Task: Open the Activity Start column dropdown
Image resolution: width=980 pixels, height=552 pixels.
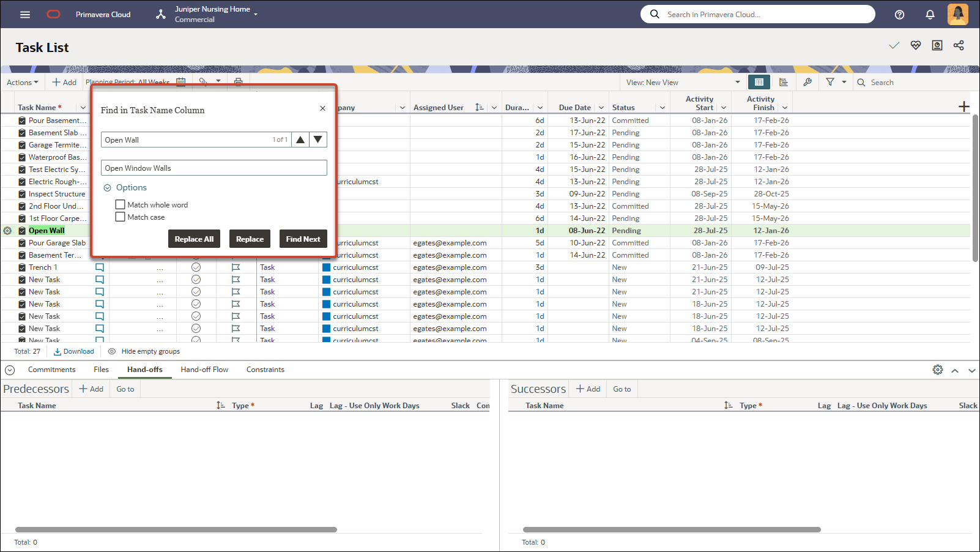Action: 724,108
